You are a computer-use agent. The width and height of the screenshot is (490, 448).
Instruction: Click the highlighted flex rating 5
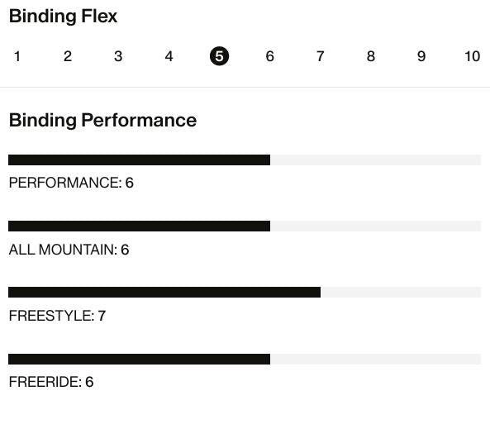[219, 56]
